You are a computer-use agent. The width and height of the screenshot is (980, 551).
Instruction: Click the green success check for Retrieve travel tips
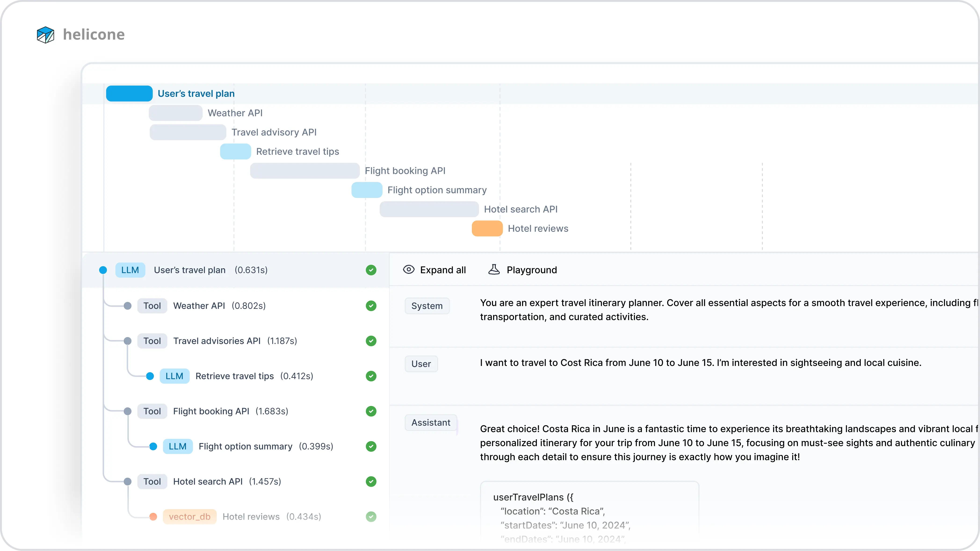(371, 376)
